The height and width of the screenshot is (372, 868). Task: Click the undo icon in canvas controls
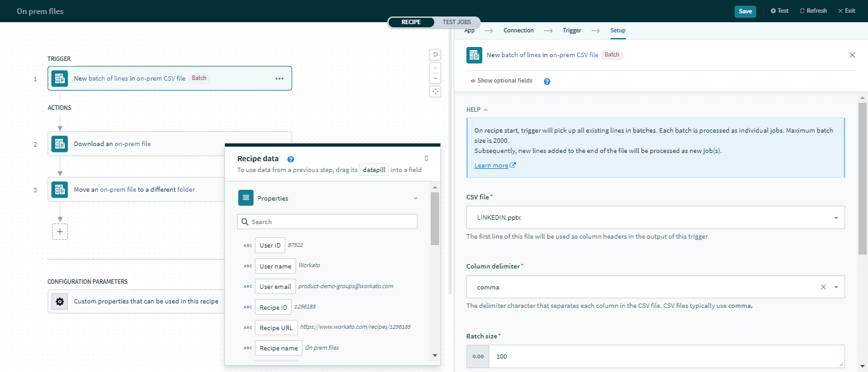(435, 55)
